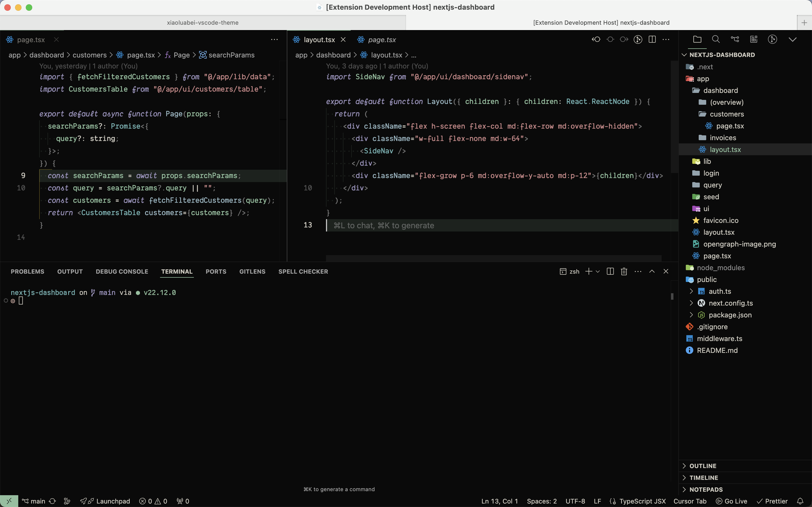
Task: Switch to the page.tsx tab beside layout.tsx
Action: click(382, 39)
